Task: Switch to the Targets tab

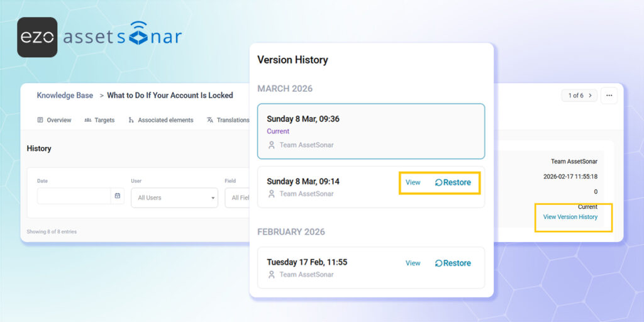Action: coord(99,120)
